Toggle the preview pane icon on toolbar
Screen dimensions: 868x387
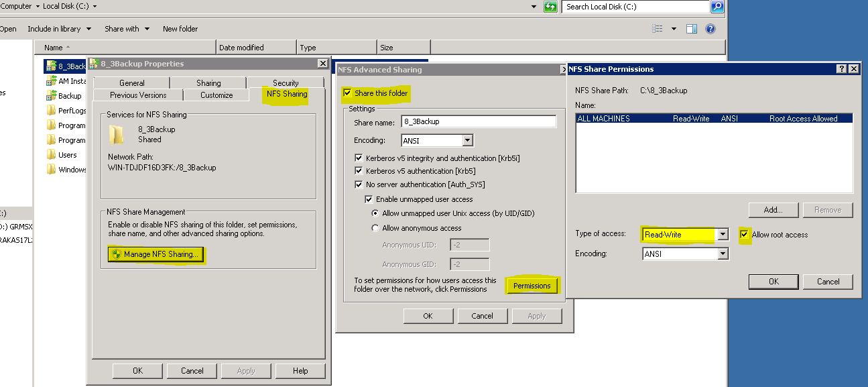click(x=691, y=28)
